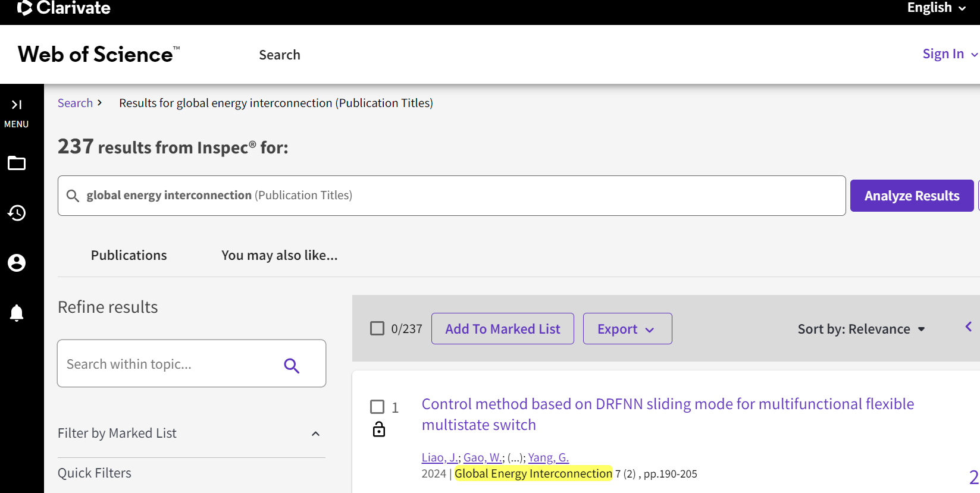This screenshot has height=493, width=980.
Task: Click the magnifier icon in query box
Action: (x=73, y=196)
